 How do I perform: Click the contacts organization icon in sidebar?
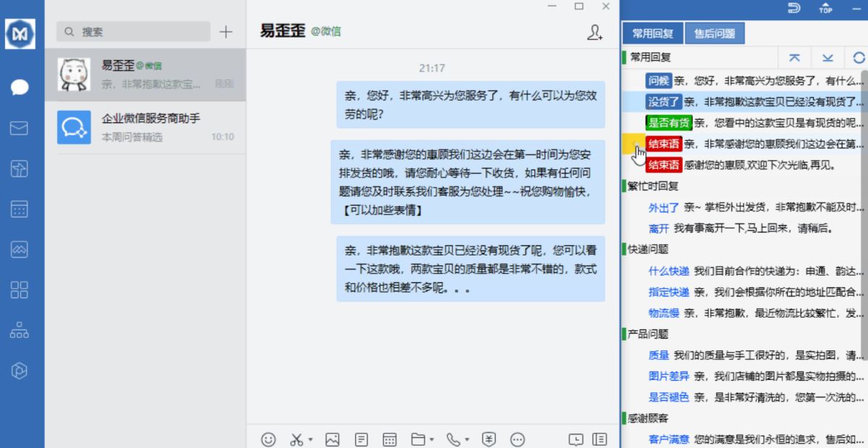[x=19, y=329]
